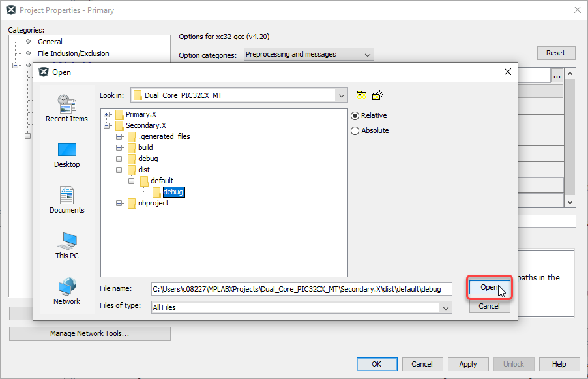Expand the .generated_files node
The height and width of the screenshot is (379, 588).
tap(119, 136)
